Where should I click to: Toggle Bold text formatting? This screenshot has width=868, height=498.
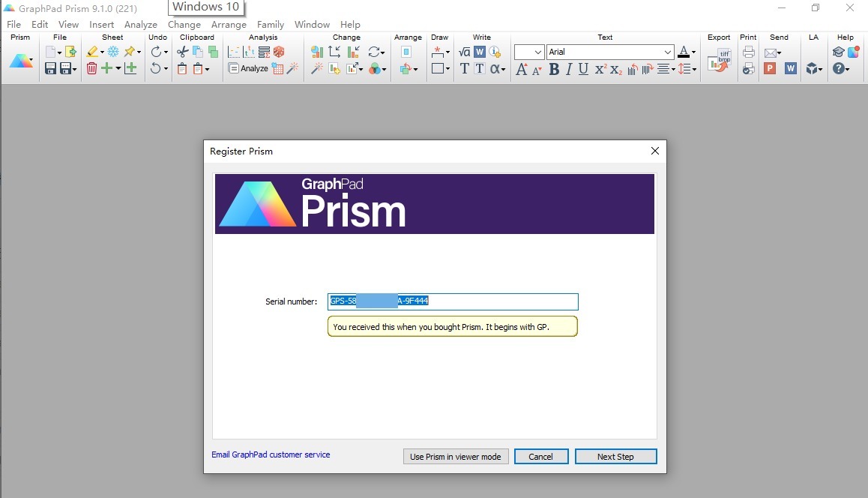554,69
